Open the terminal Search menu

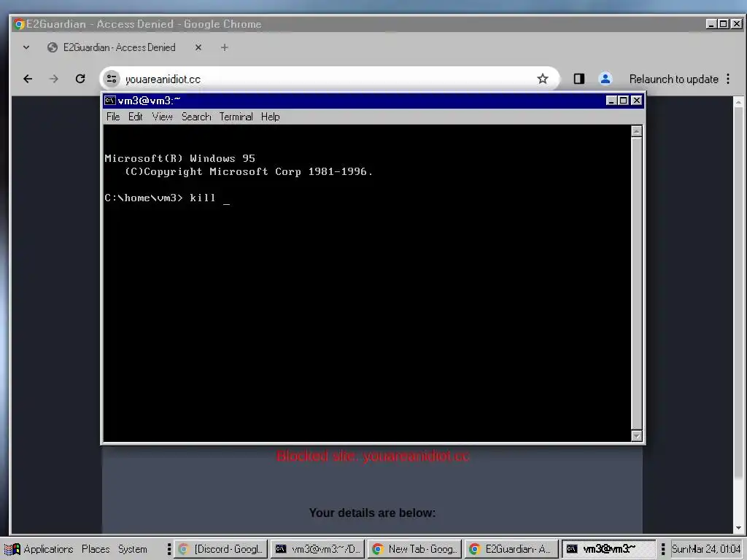click(x=196, y=117)
